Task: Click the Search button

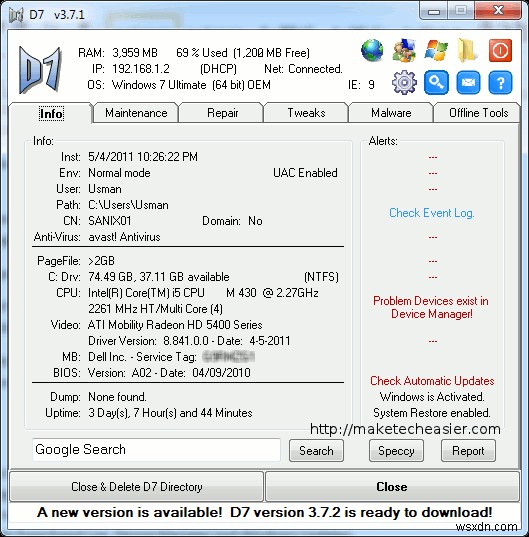Action: pyautogui.click(x=316, y=451)
